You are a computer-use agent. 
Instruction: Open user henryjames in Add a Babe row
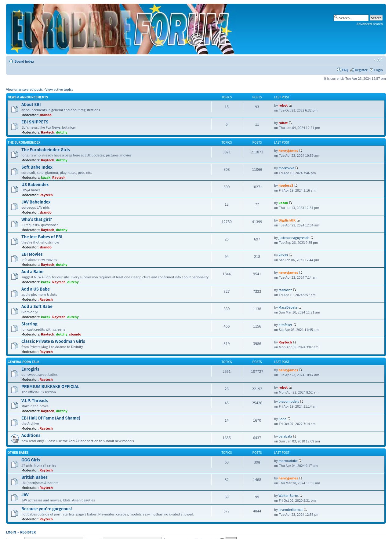pyautogui.click(x=288, y=273)
